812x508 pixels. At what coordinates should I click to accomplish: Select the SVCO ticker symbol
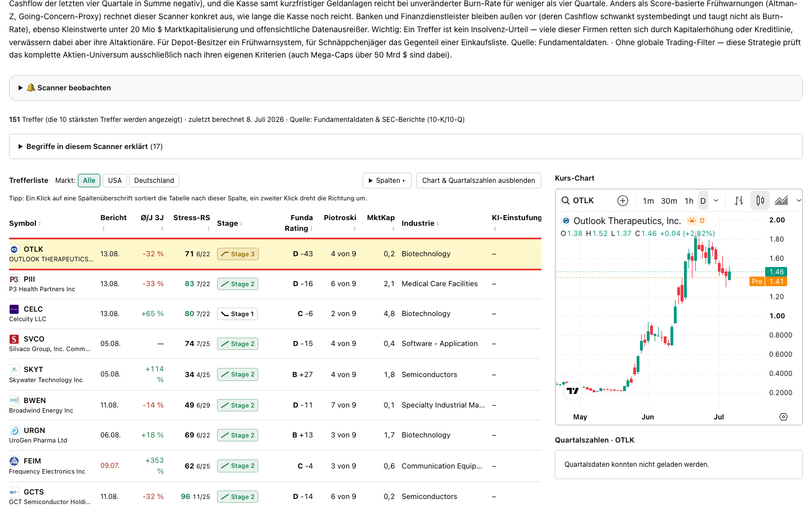pos(34,339)
